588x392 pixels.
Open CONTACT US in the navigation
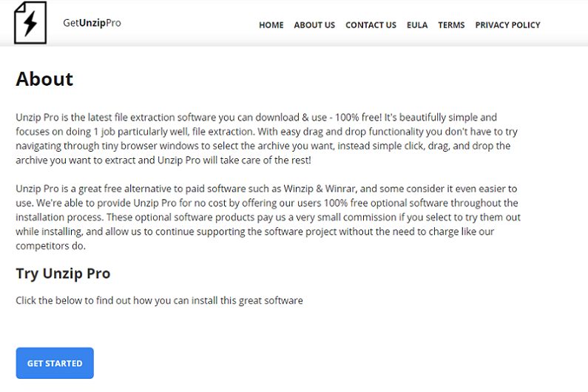(371, 25)
